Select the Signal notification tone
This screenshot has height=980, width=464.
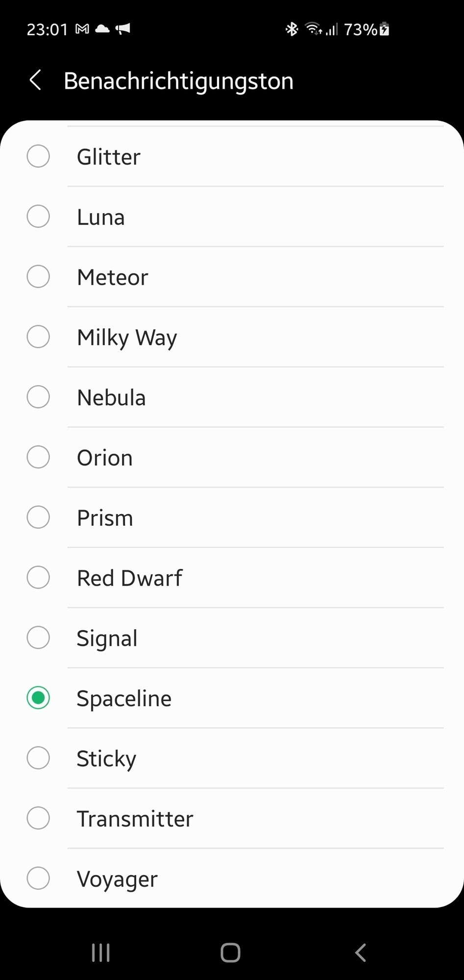click(x=232, y=638)
